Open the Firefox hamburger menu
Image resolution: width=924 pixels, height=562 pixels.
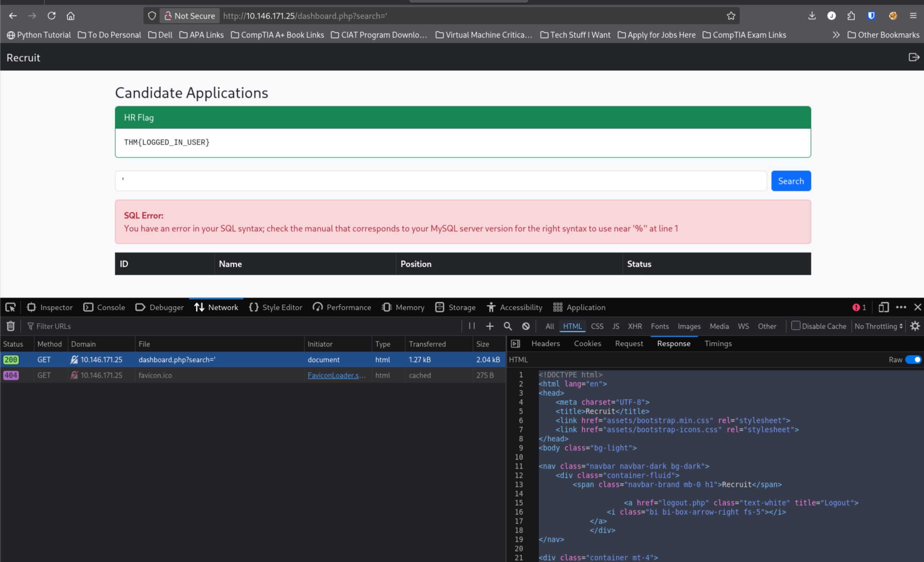pos(913,16)
